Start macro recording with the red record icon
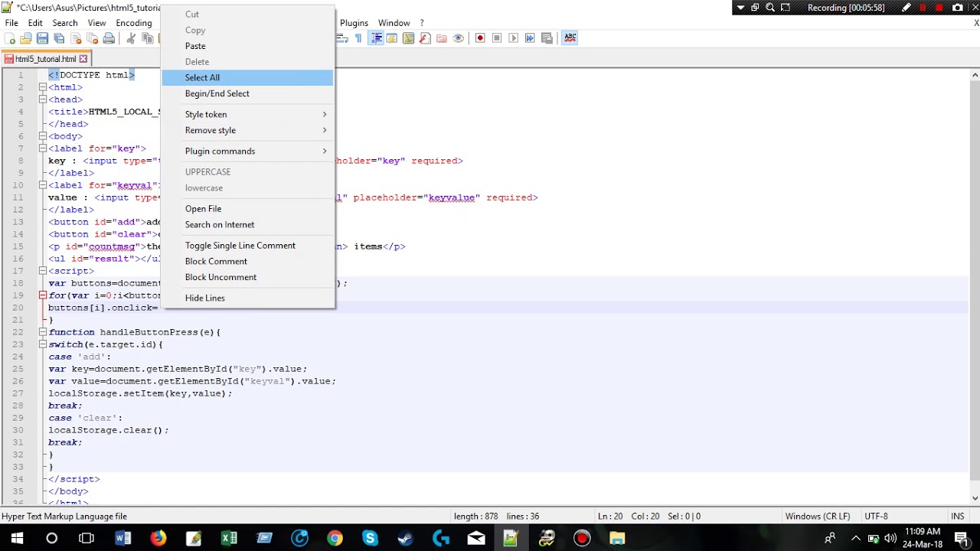The height and width of the screenshot is (551, 980). [480, 38]
